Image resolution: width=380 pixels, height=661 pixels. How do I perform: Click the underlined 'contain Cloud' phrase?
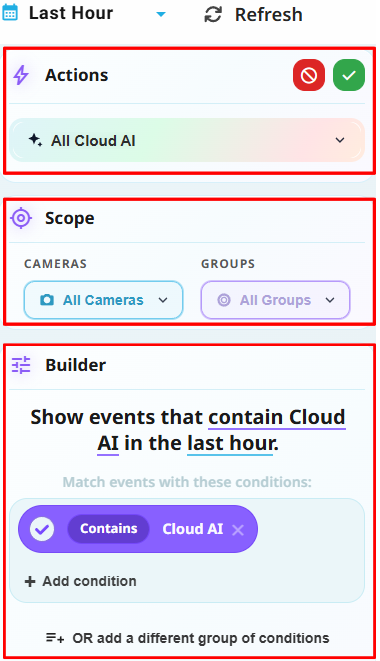[277, 417]
